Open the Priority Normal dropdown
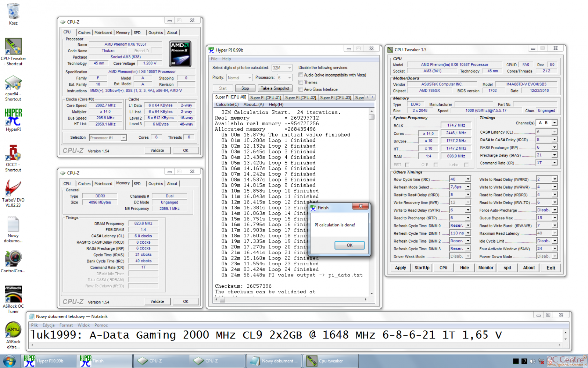 coord(250,78)
